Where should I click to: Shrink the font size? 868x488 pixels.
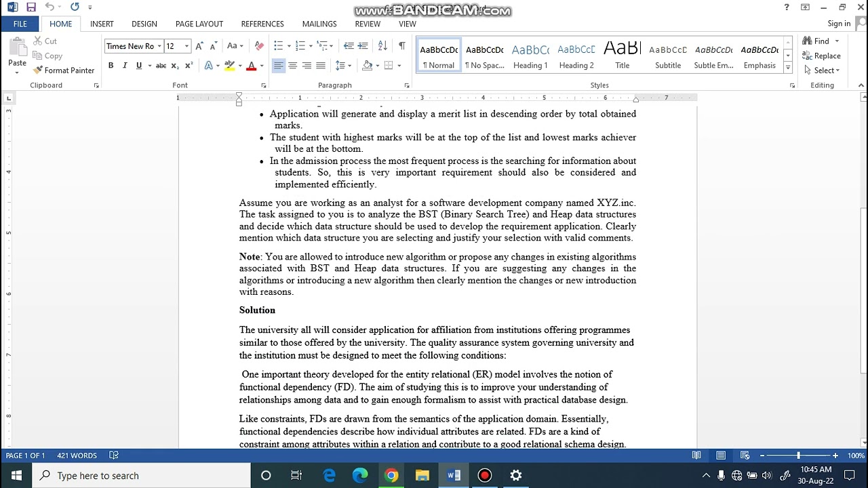(214, 46)
